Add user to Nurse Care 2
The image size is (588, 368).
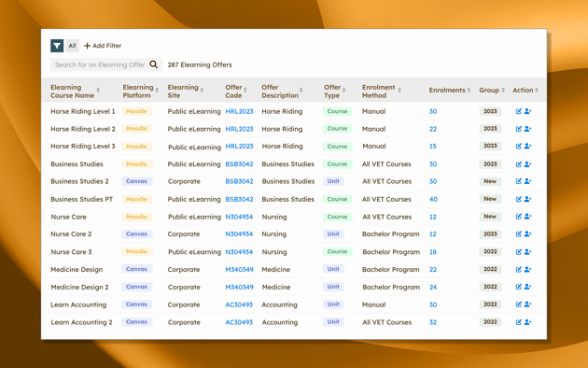(527, 234)
